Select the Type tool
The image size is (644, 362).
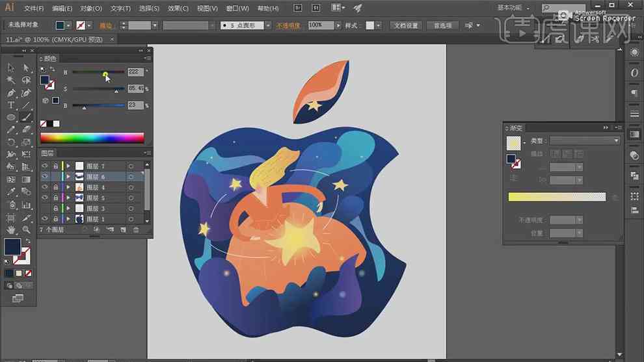(x=11, y=105)
